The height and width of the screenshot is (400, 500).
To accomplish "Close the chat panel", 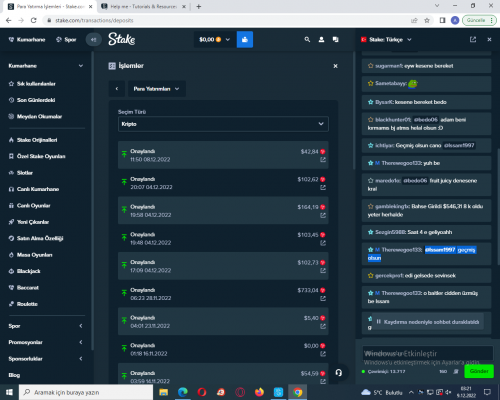I will tap(489, 39).
